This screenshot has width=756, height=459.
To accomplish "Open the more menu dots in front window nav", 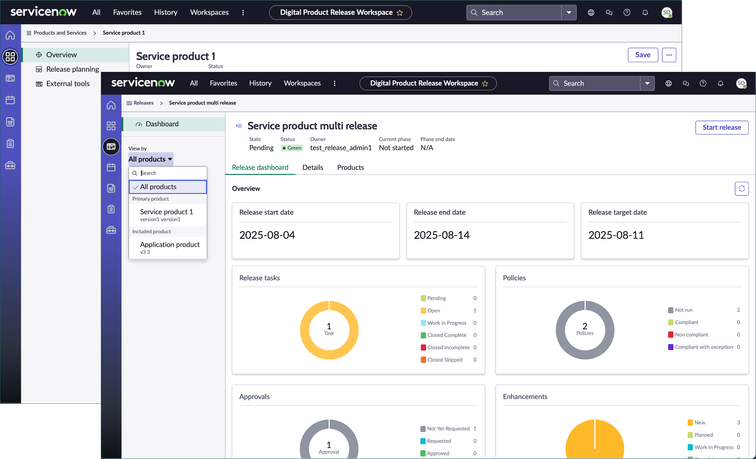I will coord(334,83).
